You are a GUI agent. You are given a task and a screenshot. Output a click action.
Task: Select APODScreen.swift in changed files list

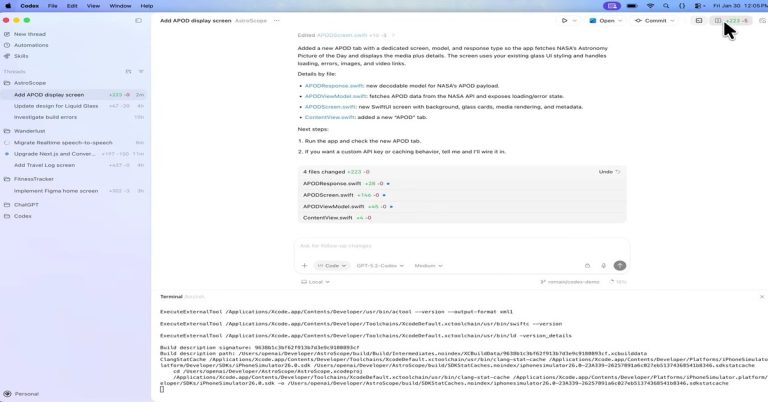pyautogui.click(x=462, y=195)
